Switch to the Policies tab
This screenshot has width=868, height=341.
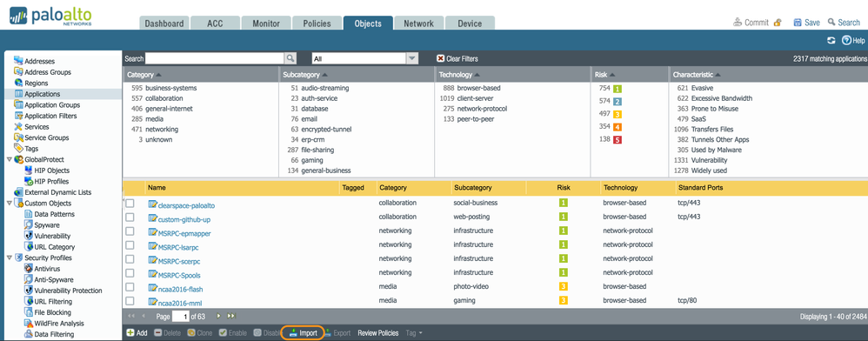tap(317, 23)
